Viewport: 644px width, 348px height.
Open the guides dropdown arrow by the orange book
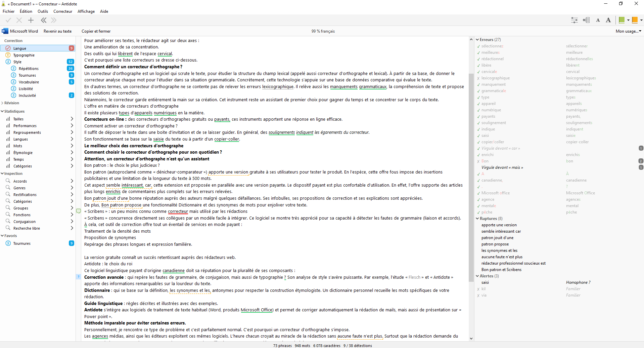click(x=641, y=20)
